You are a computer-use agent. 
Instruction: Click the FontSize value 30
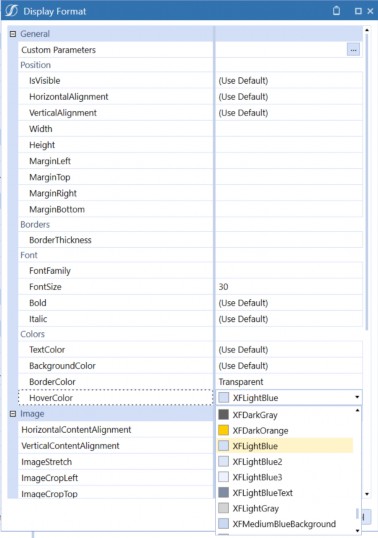coord(223,287)
